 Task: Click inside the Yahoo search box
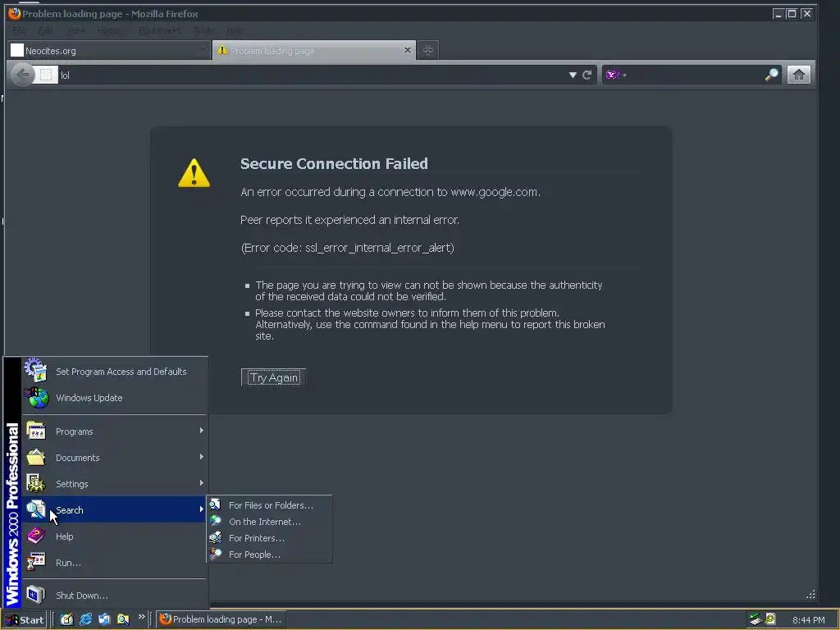pos(696,75)
